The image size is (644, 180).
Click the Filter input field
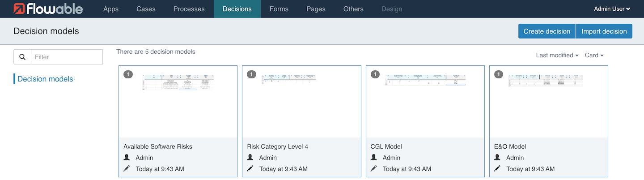[x=67, y=57]
